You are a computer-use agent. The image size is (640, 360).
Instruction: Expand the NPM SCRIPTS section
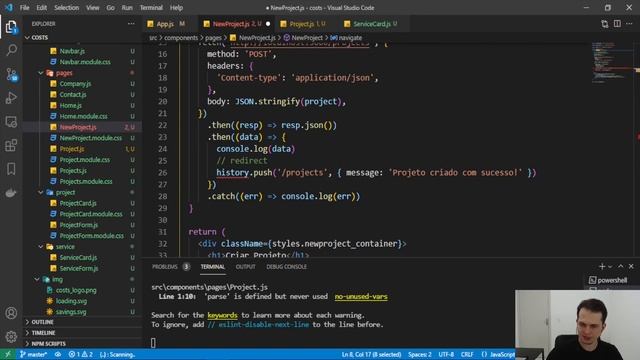point(48,344)
